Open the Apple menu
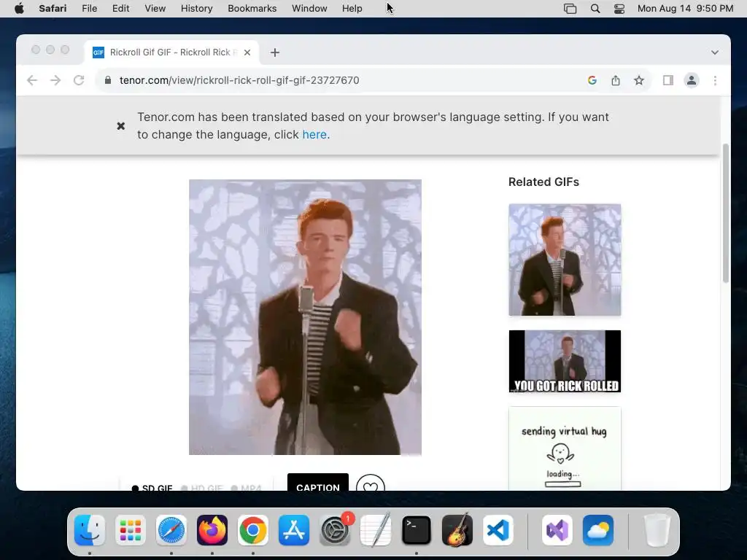 click(x=19, y=9)
